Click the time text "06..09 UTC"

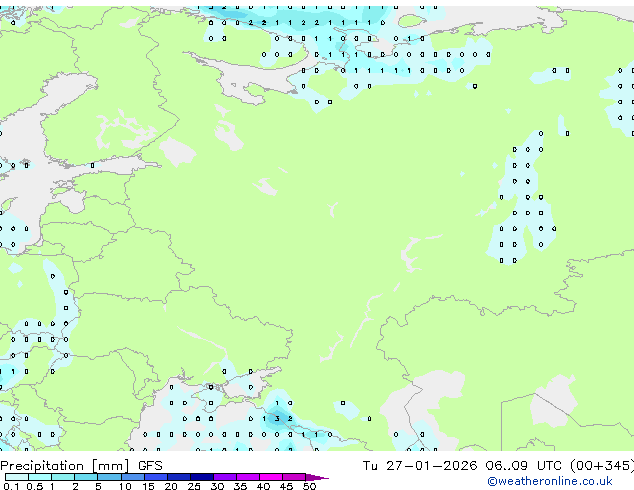coord(524,466)
